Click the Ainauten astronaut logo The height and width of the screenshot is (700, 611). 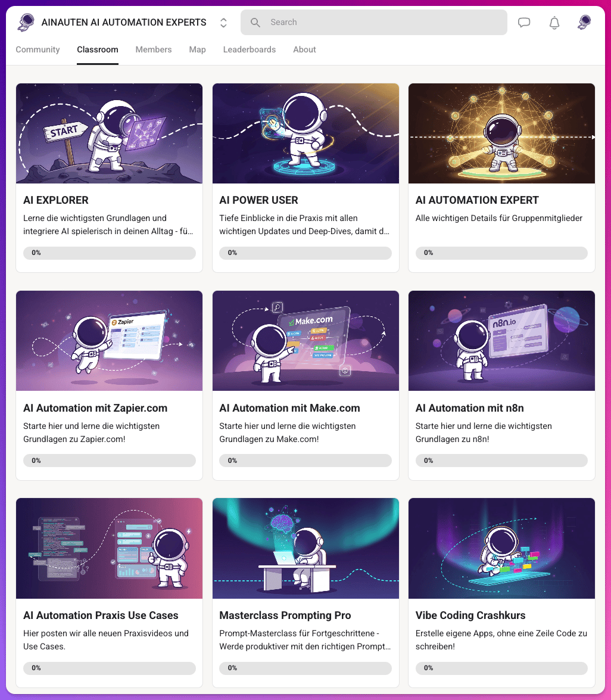click(26, 22)
